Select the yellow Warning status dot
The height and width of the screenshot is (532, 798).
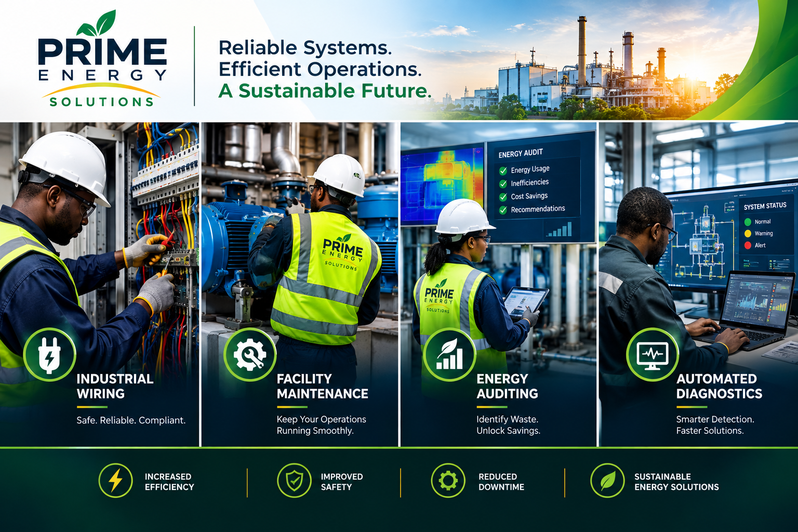coord(748,234)
